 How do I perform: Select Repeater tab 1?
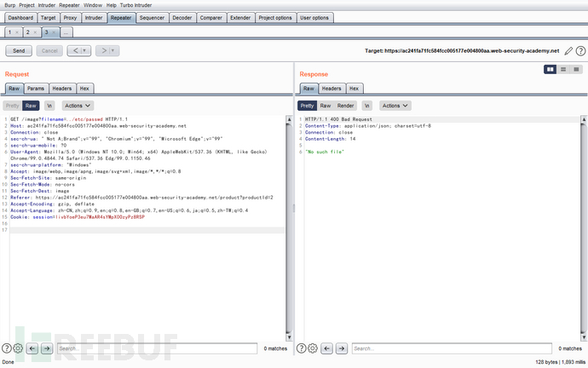click(10, 32)
